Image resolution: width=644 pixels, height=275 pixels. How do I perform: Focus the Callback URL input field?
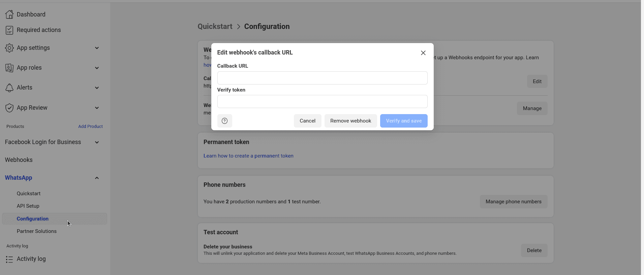[322, 78]
